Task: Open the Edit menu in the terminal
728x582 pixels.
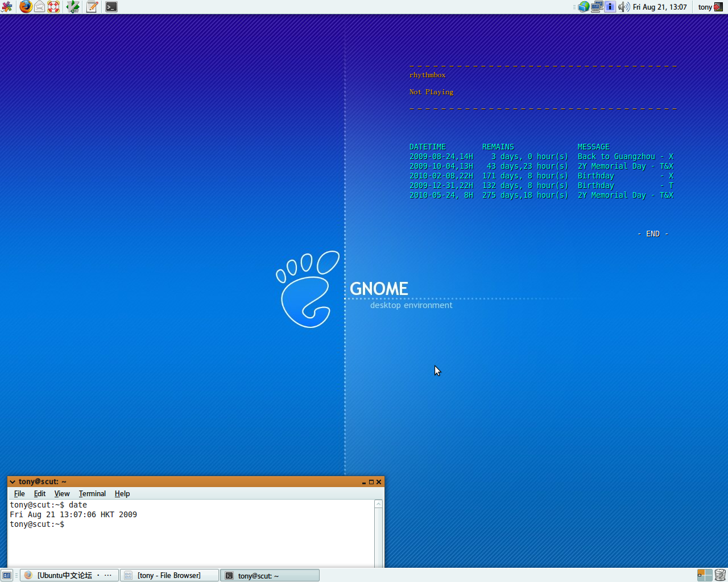Action: (40, 493)
